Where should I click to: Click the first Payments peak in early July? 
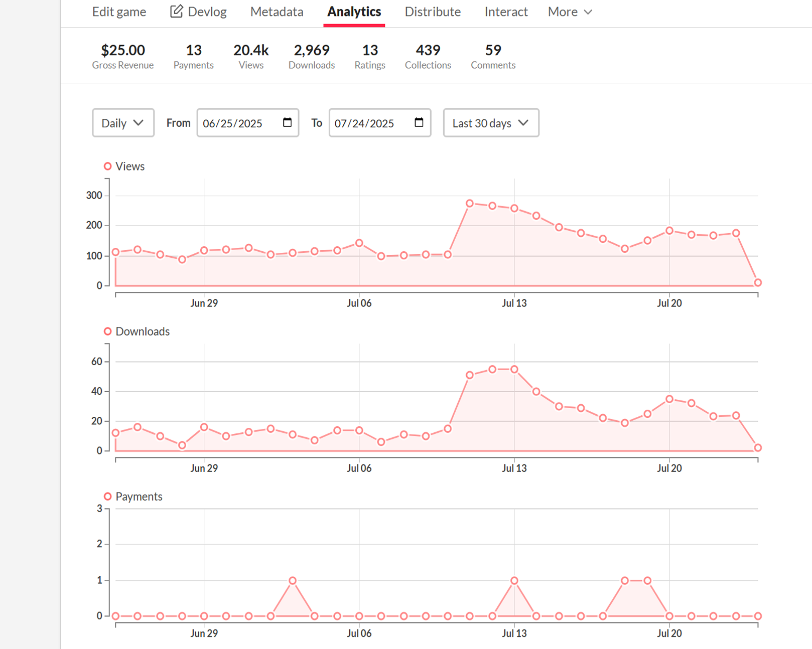(x=293, y=581)
